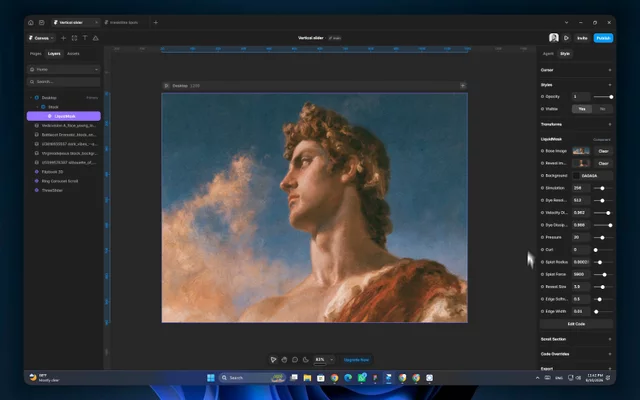Select the hand pan tool in bottom toolbar

point(284,360)
